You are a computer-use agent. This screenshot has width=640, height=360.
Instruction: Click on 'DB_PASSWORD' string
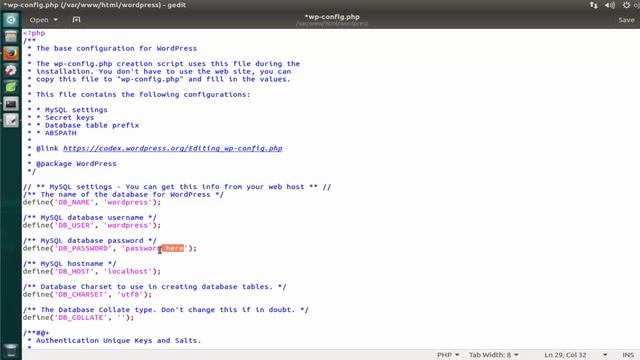point(83,248)
